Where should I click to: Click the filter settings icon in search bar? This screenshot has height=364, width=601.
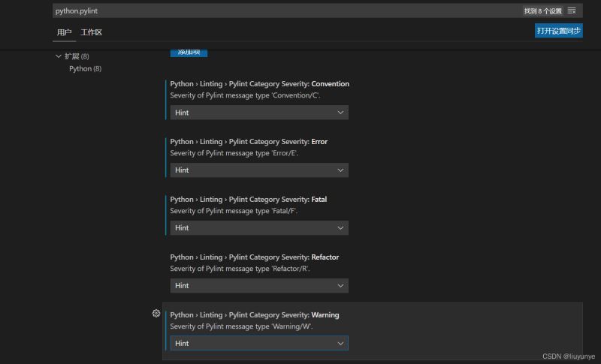point(572,11)
